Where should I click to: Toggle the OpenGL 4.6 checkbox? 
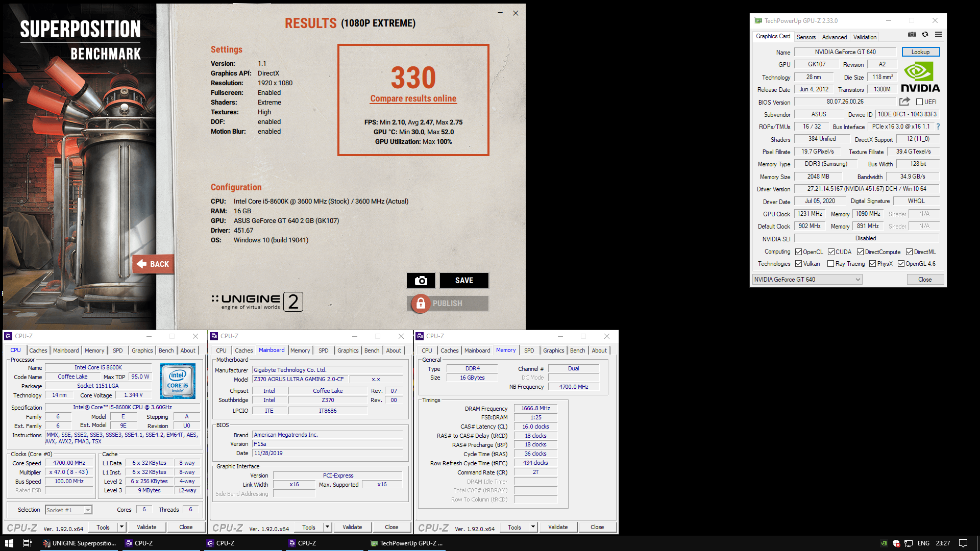[901, 264]
